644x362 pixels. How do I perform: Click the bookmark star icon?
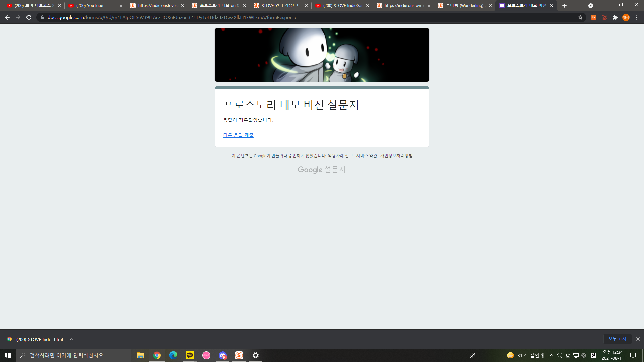(x=580, y=17)
